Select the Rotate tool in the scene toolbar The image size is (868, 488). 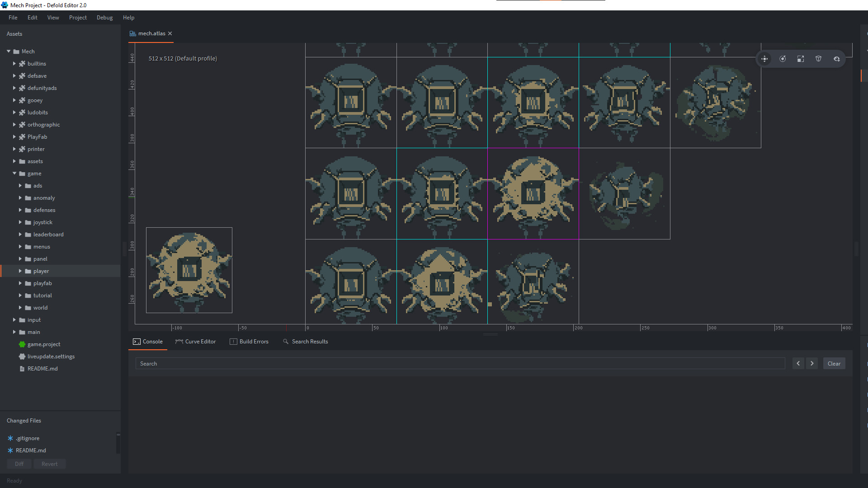point(783,59)
